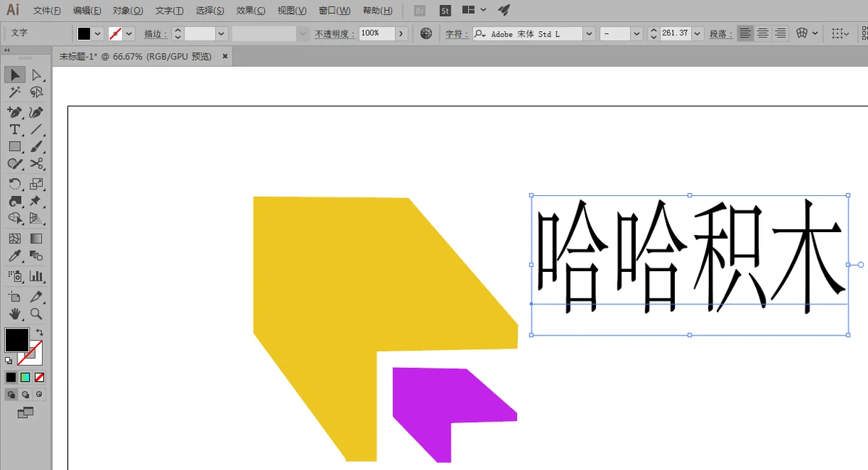
Task: Pick the Magic Wand tool
Action: tap(15, 93)
